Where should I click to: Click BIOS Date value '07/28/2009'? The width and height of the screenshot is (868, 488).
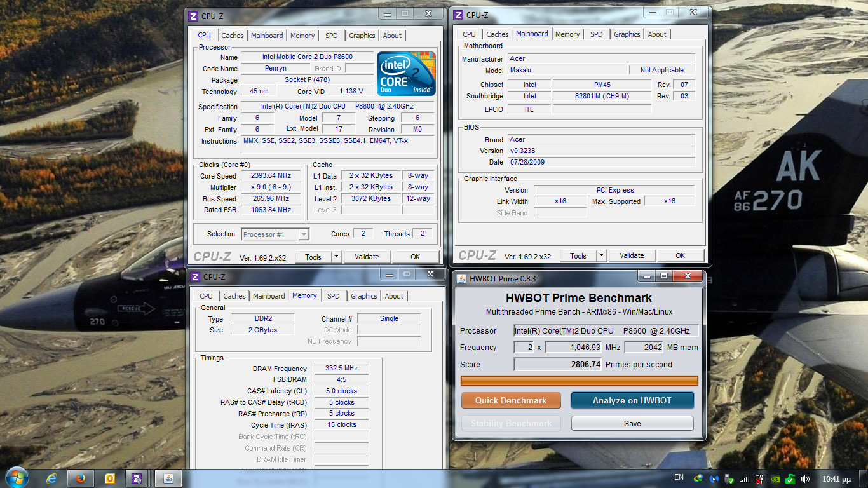[x=601, y=162]
